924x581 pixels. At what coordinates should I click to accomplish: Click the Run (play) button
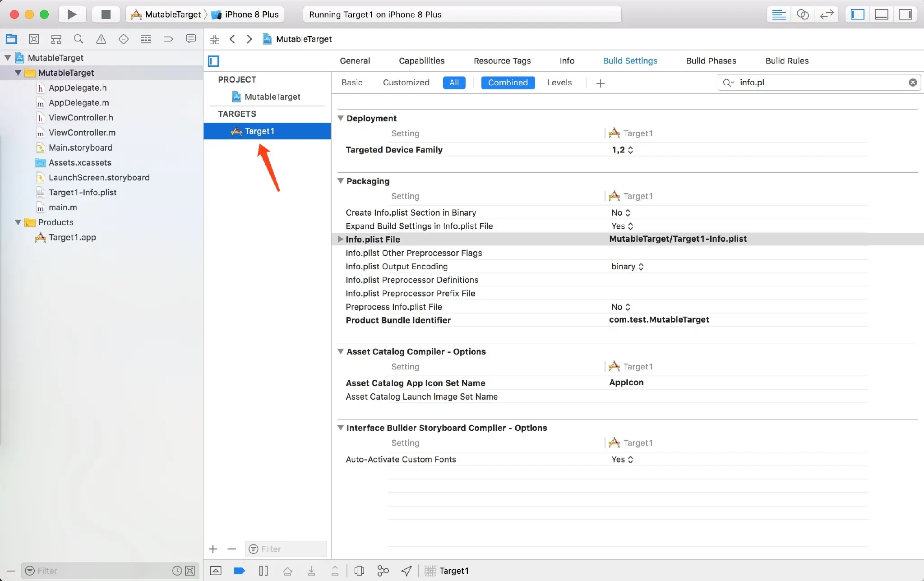tap(72, 14)
